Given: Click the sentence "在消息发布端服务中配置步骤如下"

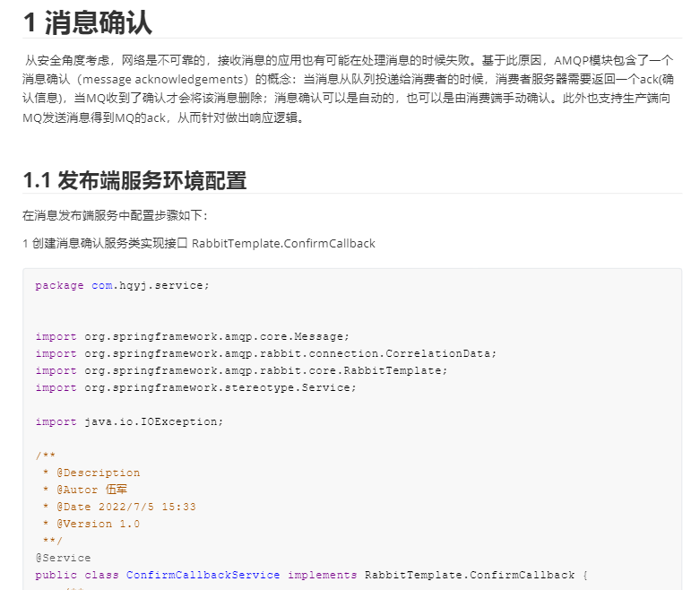Looking at the screenshot, I should coord(114,216).
